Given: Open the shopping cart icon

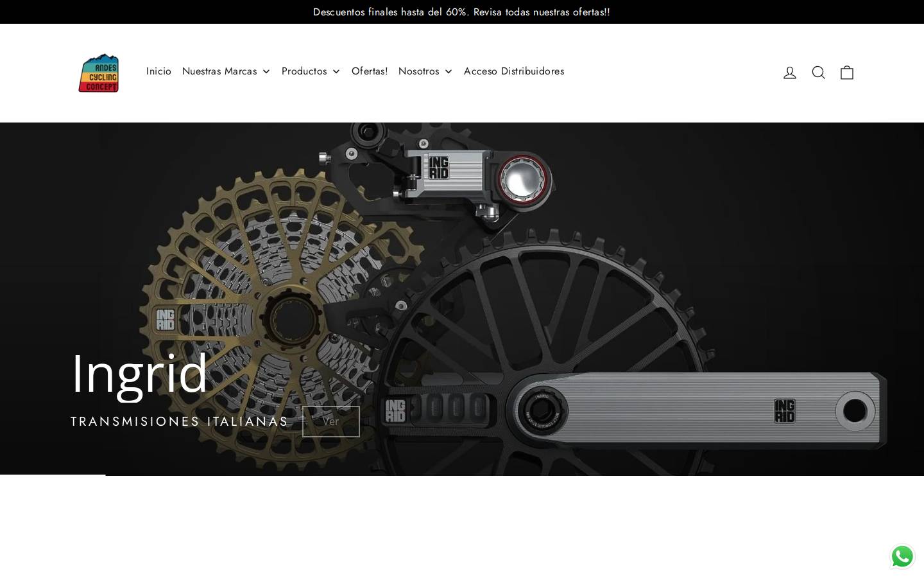Looking at the screenshot, I should [847, 73].
